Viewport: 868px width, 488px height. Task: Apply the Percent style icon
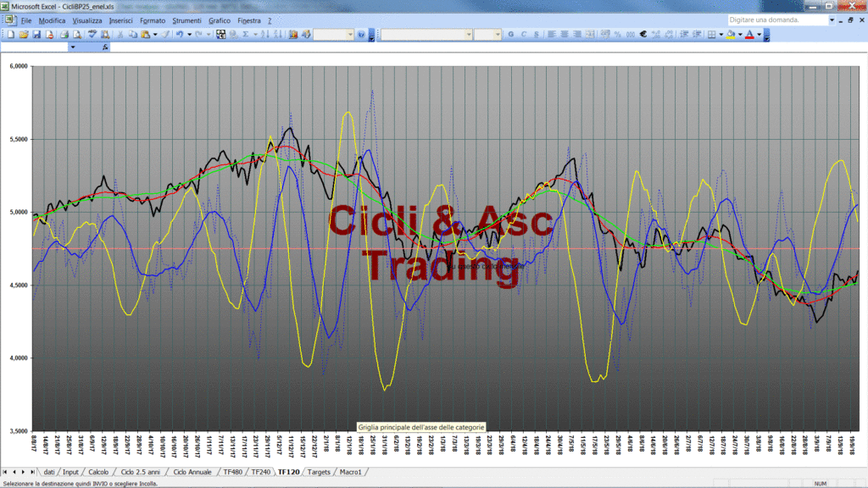[x=617, y=34]
